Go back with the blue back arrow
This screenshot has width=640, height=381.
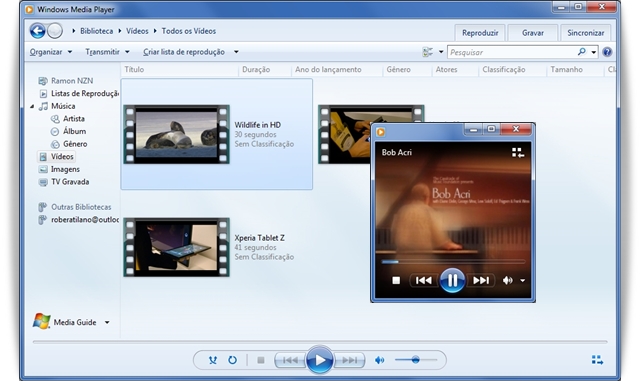38,31
